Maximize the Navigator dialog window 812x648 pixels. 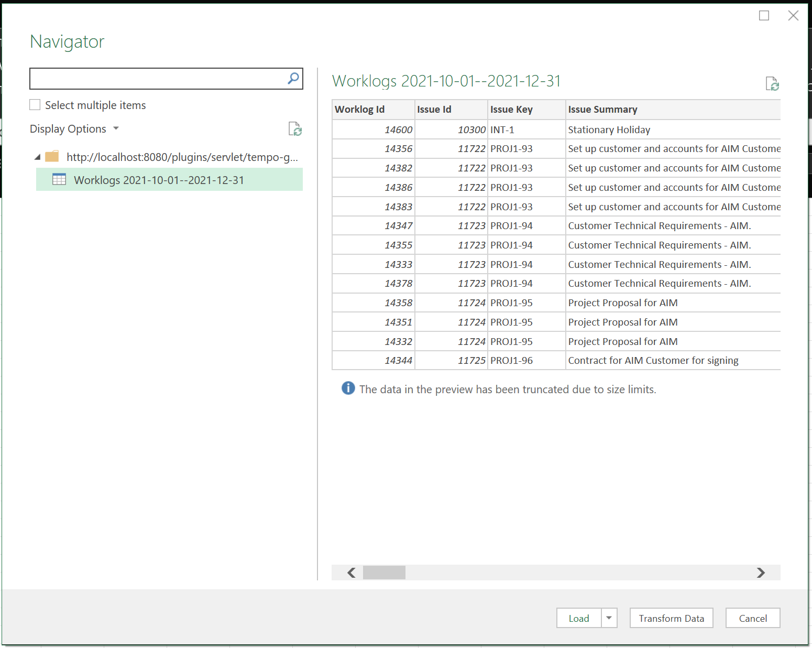click(x=764, y=16)
